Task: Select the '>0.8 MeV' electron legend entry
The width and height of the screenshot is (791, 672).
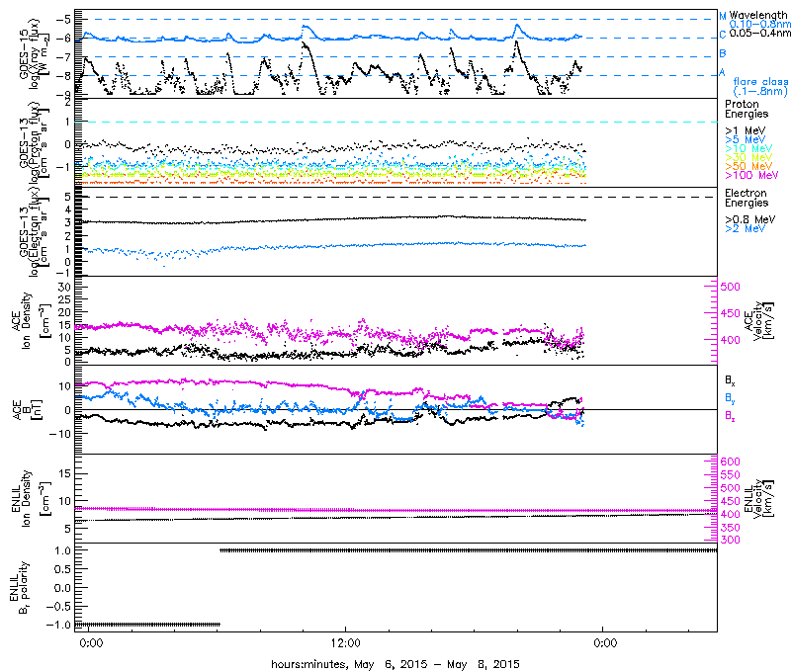Action: 750,219
